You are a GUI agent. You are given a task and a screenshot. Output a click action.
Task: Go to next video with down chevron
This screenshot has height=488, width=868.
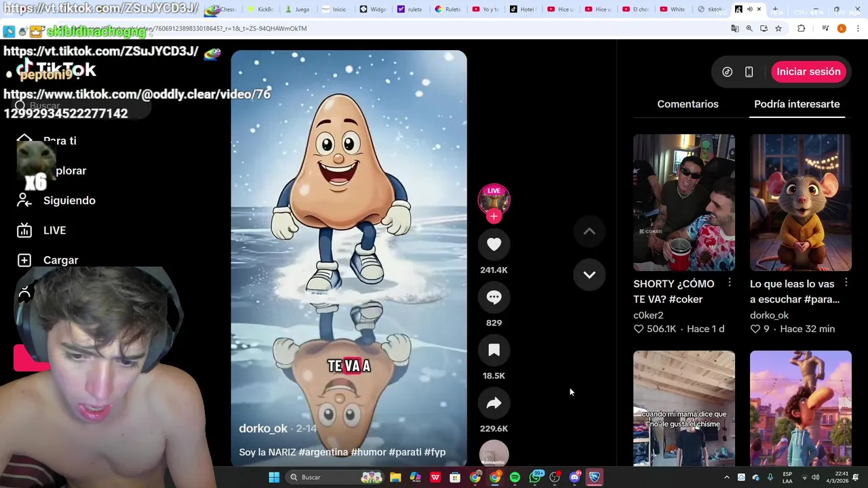point(589,274)
